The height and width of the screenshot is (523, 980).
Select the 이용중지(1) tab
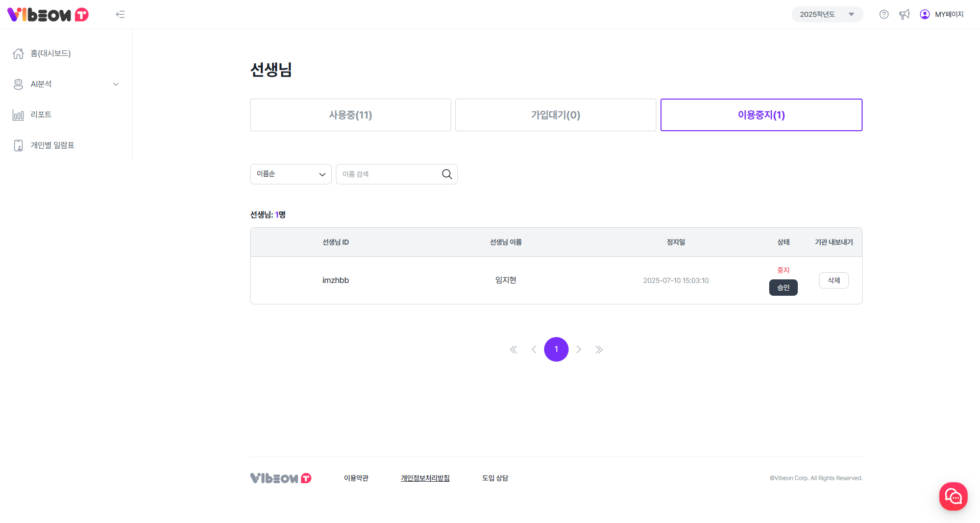pos(761,115)
